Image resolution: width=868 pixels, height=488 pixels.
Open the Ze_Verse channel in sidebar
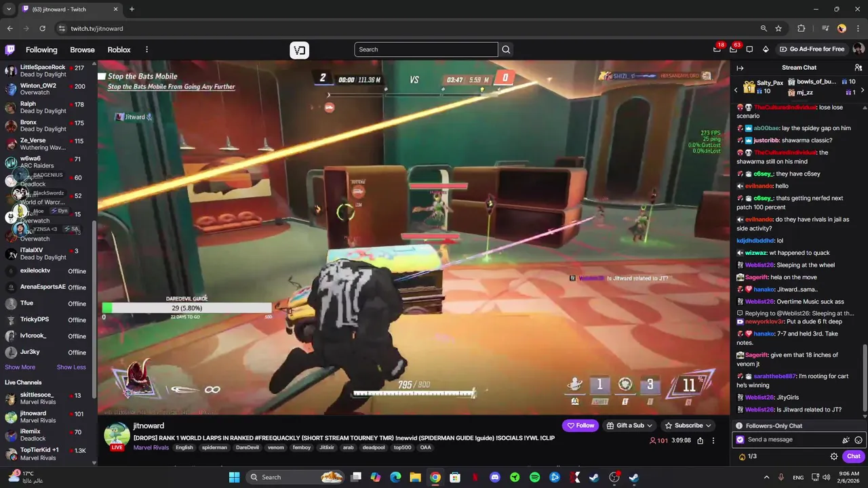click(x=46, y=144)
